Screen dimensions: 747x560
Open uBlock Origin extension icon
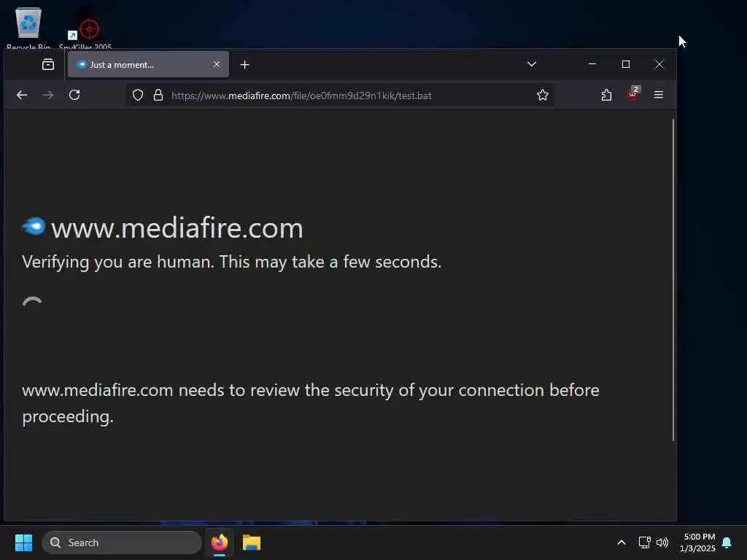click(633, 94)
